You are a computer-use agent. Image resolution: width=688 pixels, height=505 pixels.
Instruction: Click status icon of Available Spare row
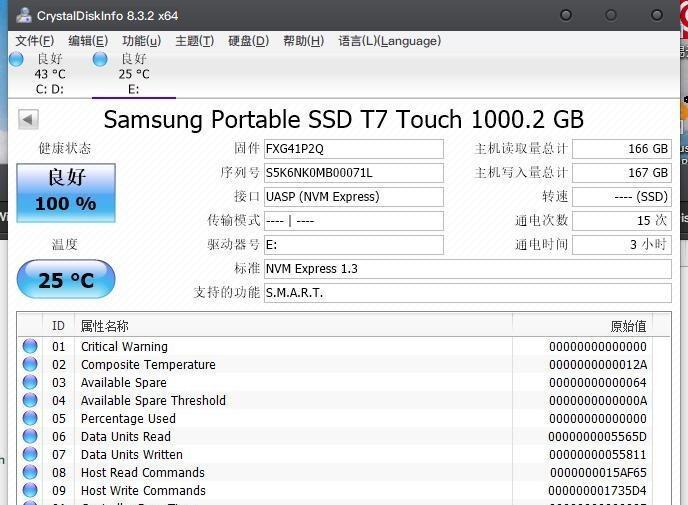coord(30,382)
